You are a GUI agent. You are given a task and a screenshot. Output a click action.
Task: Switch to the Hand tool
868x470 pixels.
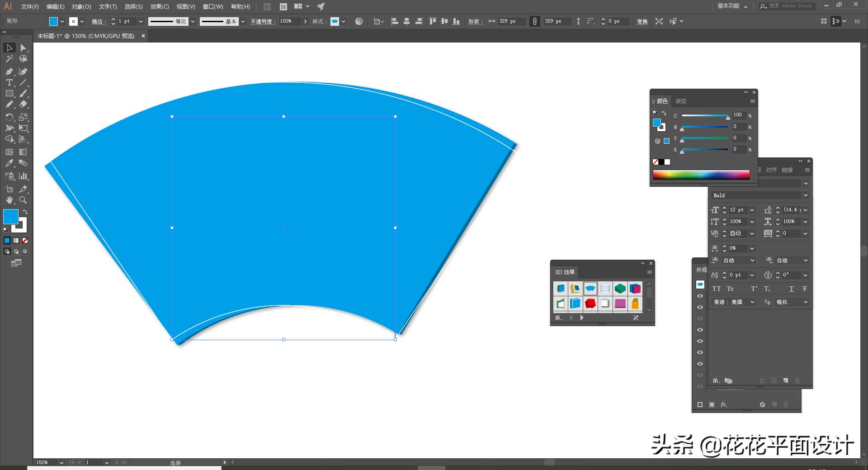(9, 200)
